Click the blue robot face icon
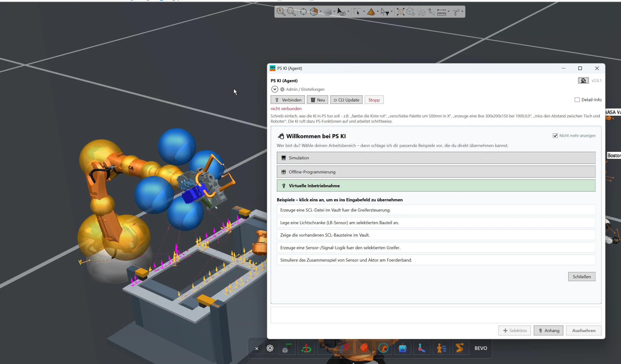The width and height of the screenshot is (621, 364). click(x=403, y=348)
